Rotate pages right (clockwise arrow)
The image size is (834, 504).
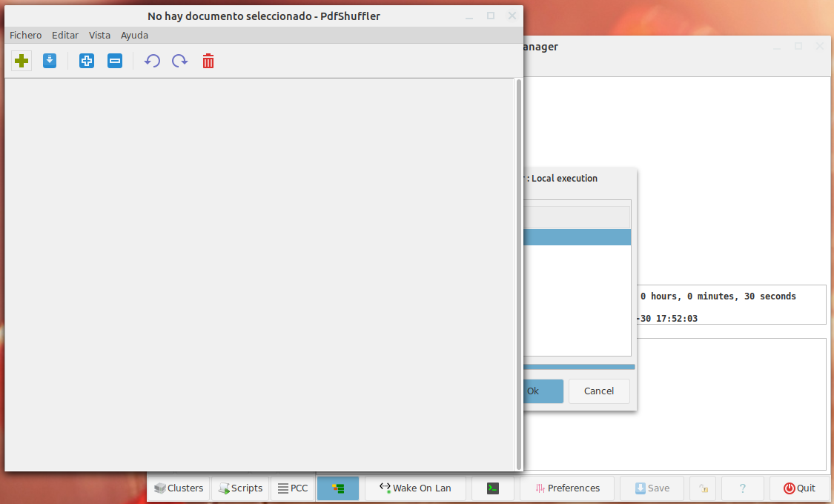click(x=180, y=61)
